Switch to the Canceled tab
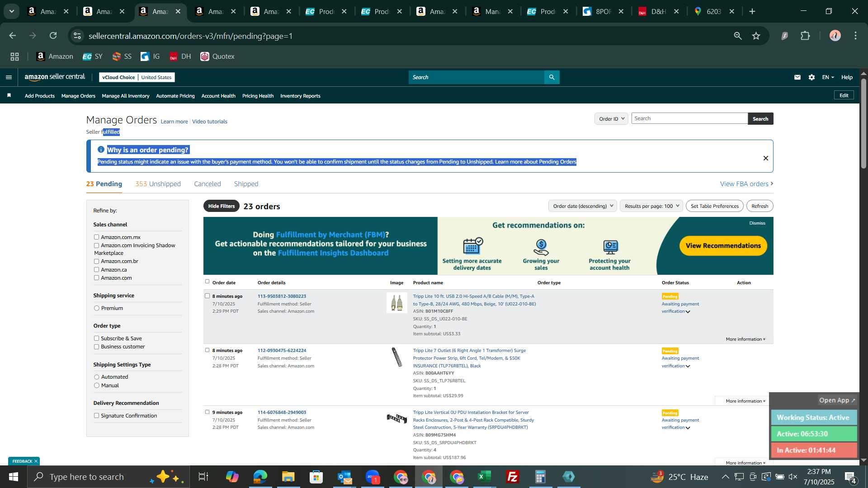 (207, 184)
